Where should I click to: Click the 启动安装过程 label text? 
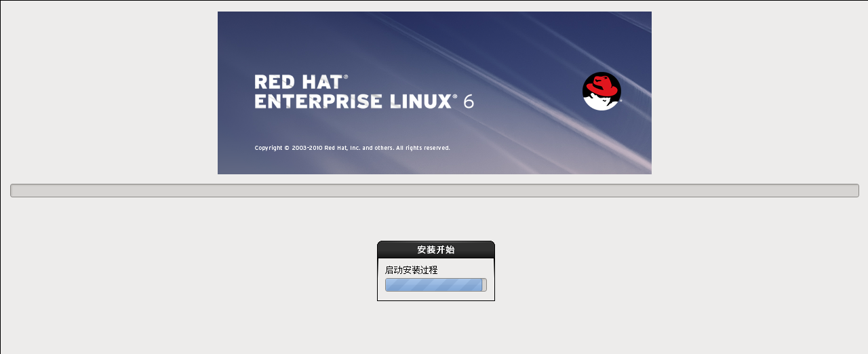click(412, 270)
